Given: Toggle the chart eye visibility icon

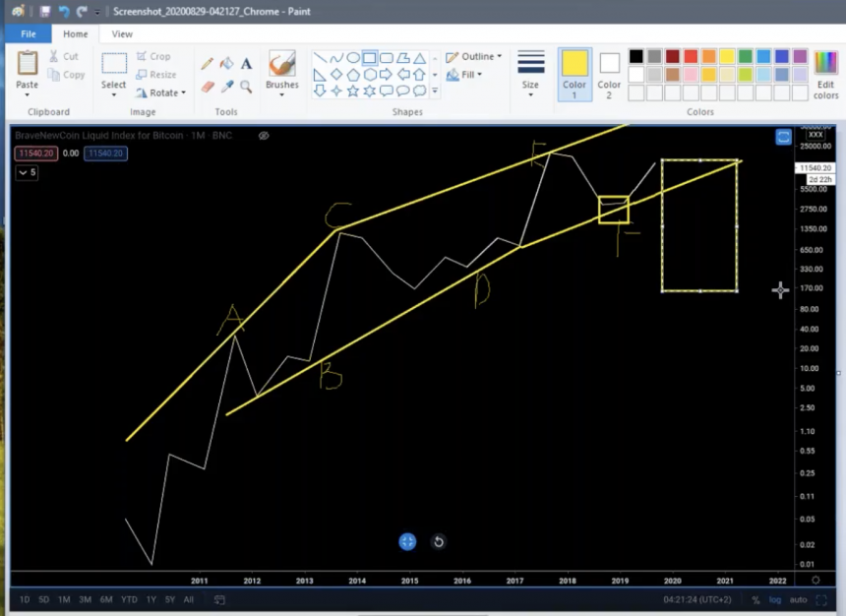Looking at the screenshot, I should click(x=264, y=136).
